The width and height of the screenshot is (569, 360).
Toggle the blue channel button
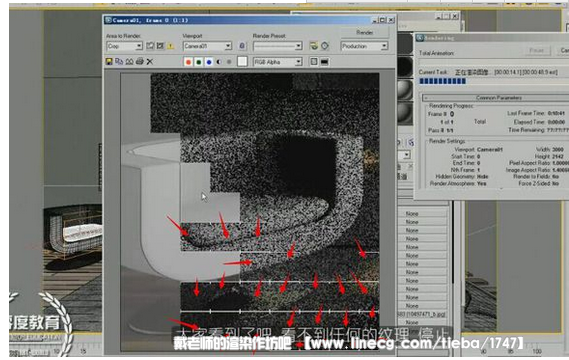(x=209, y=62)
